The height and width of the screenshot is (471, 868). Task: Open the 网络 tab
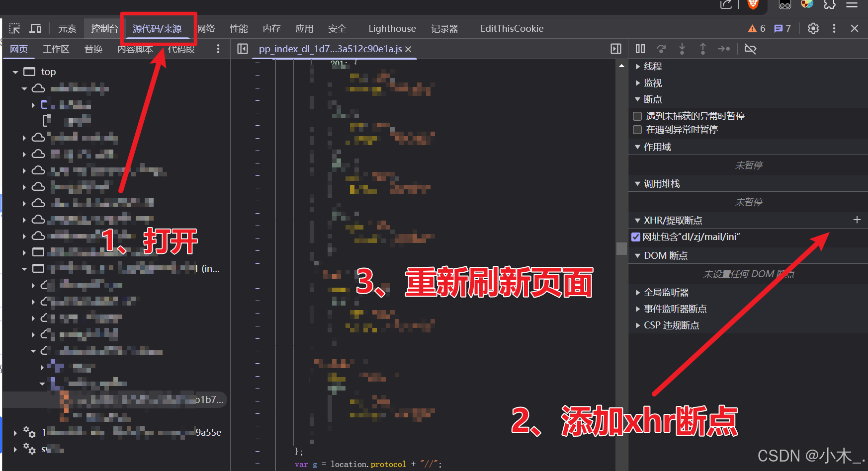pos(206,28)
